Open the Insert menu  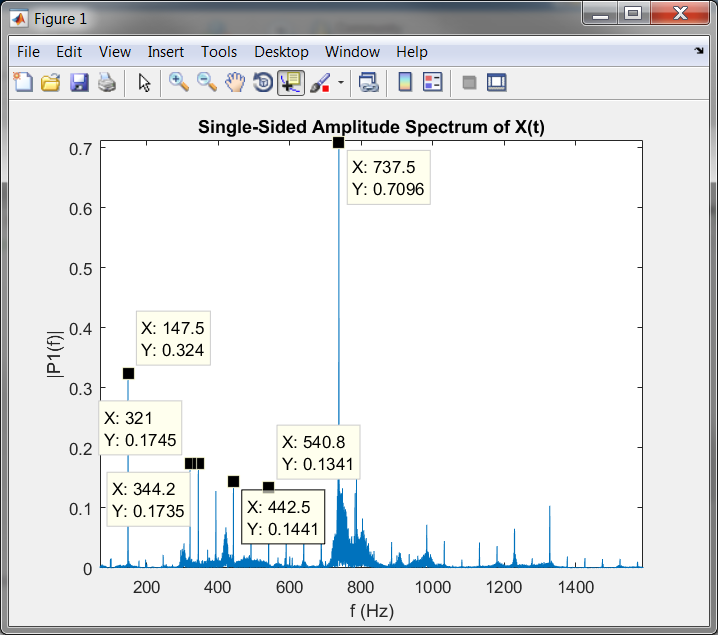pos(166,52)
